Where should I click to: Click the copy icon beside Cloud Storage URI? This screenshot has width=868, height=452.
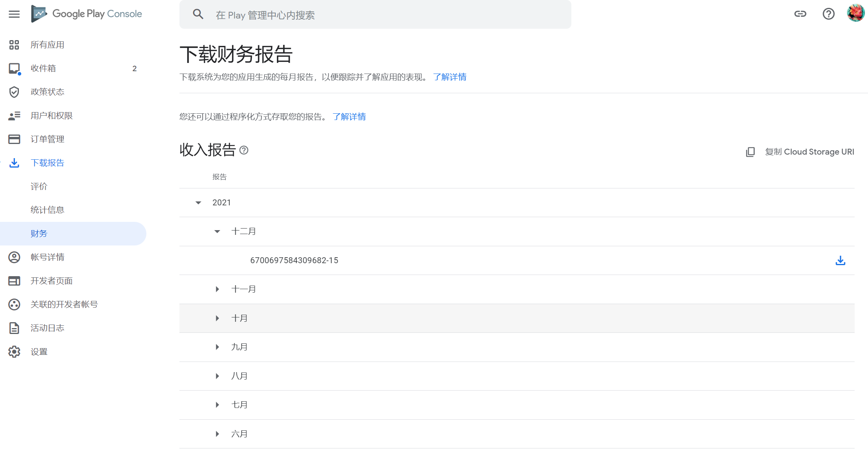(751, 152)
